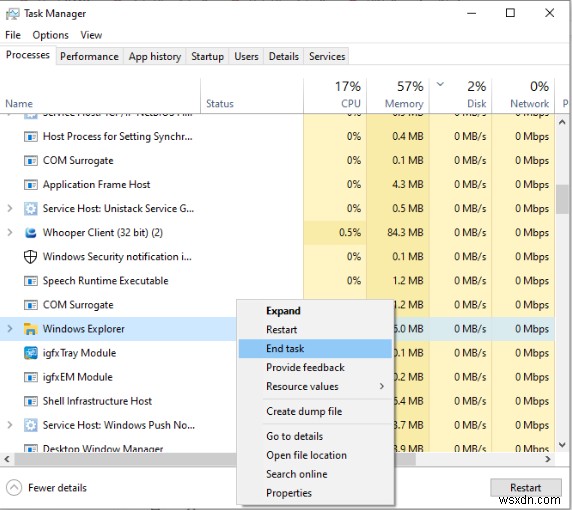Choose Search online in the context menu
572x510 pixels.
[316, 474]
